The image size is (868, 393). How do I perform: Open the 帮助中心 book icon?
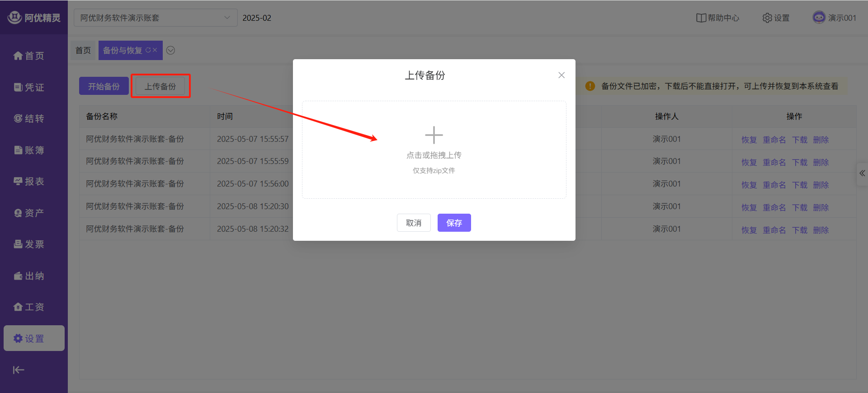pos(701,18)
